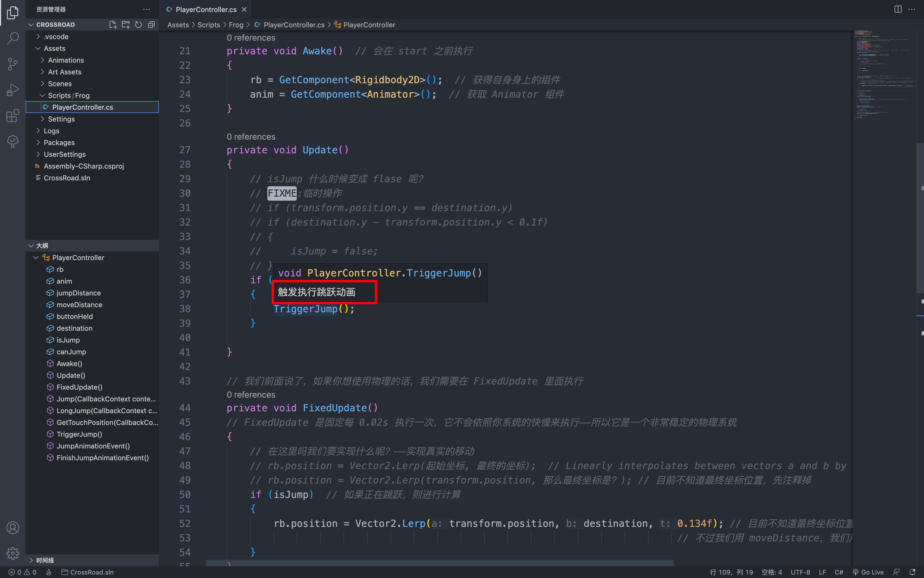Jump to jumpDistance field in outline
This screenshot has height=578, width=924.
(x=92, y=293)
